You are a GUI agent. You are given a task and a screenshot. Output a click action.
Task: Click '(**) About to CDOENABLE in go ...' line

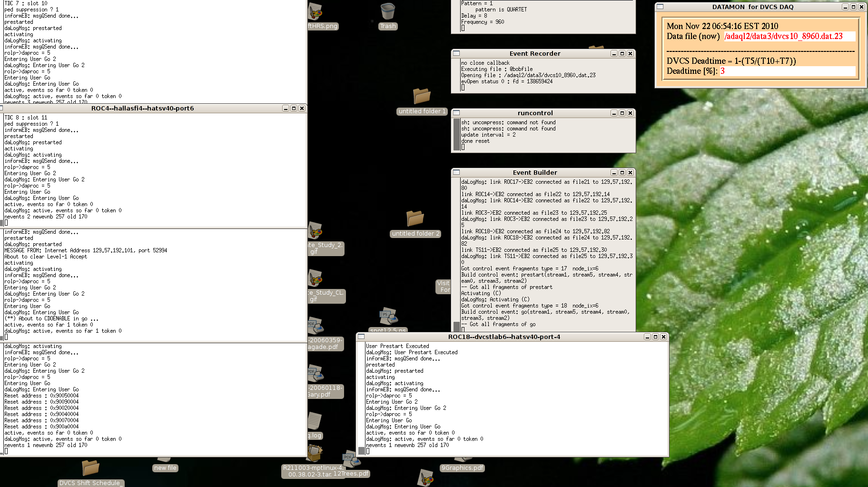pyautogui.click(x=51, y=318)
